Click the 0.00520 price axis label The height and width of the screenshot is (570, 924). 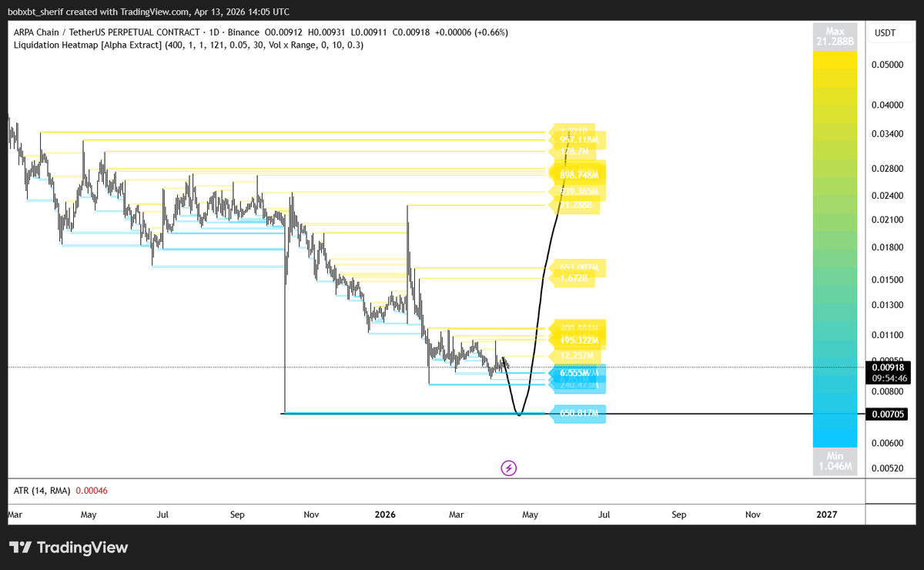pos(886,468)
